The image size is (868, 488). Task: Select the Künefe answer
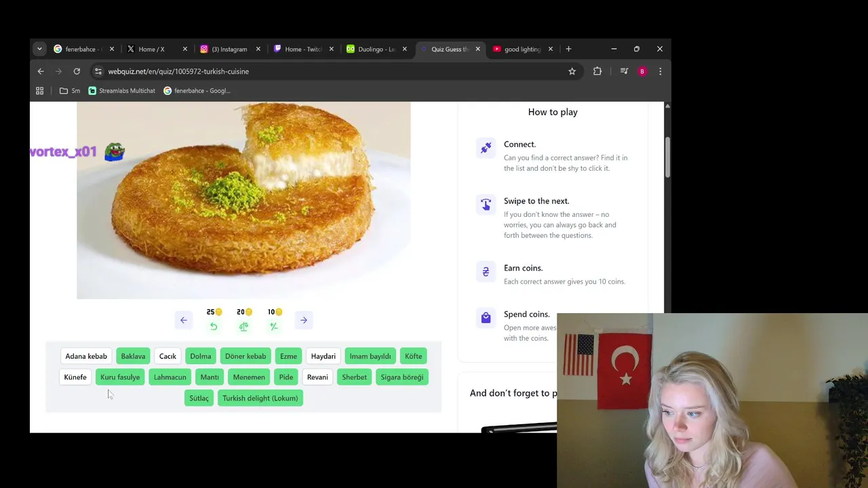click(75, 377)
